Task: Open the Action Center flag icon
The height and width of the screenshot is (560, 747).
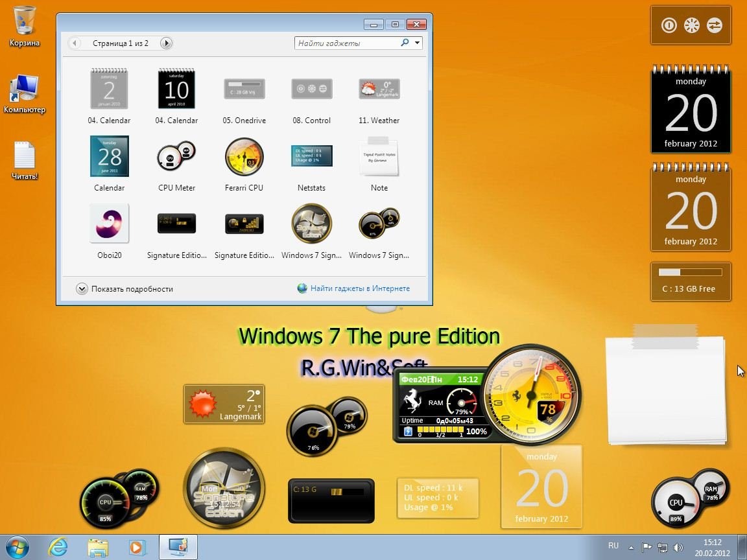Action: coord(646,547)
